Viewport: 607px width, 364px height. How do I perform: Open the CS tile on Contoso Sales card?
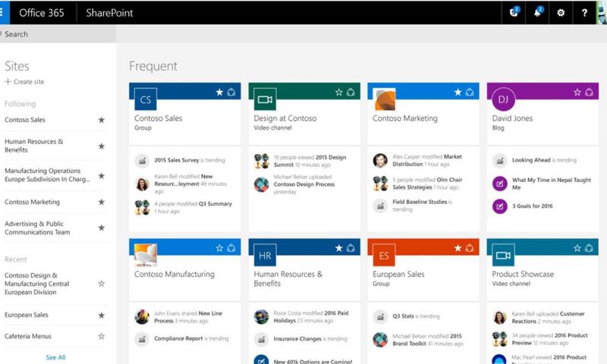coord(146,99)
